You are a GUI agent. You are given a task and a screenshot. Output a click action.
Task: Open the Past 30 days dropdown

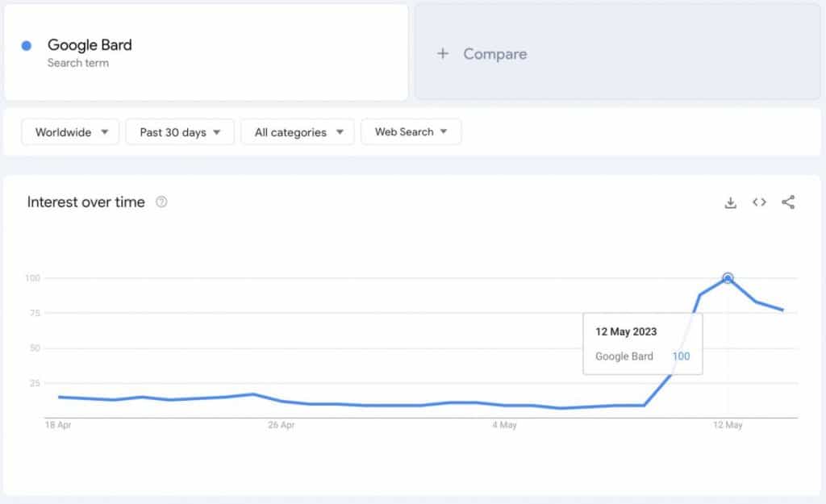pos(180,131)
